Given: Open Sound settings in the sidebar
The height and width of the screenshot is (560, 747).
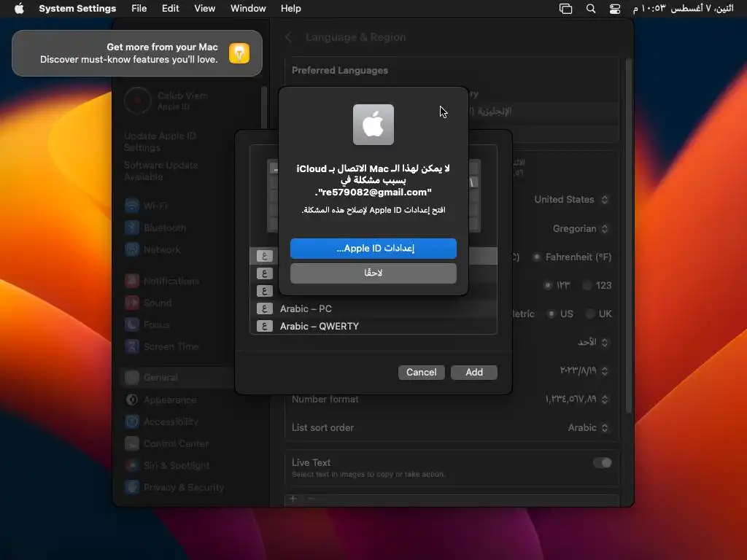Looking at the screenshot, I should coord(148,303).
